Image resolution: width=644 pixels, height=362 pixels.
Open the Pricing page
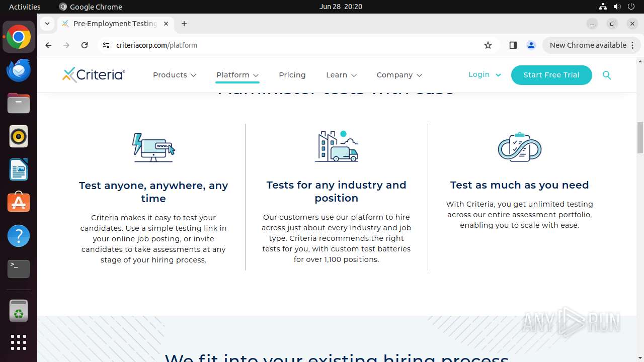[x=292, y=75]
